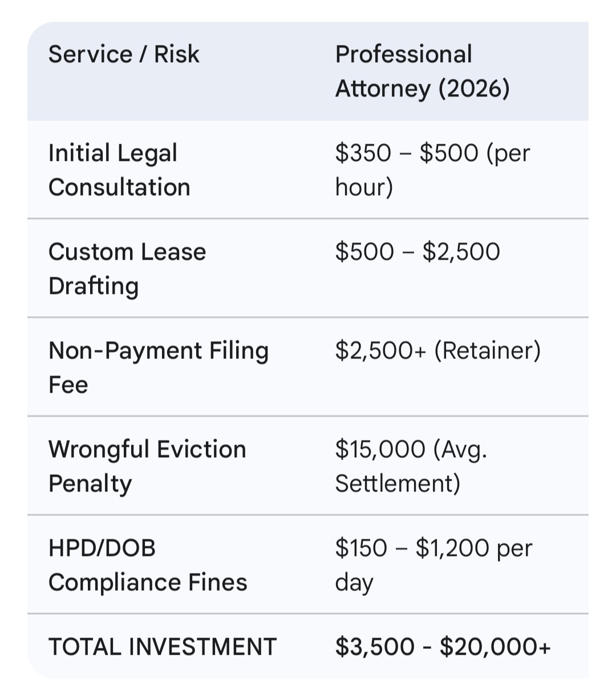Click the $150 – $1,200 per day cell
This screenshot has height=698, width=616.
tap(433, 565)
